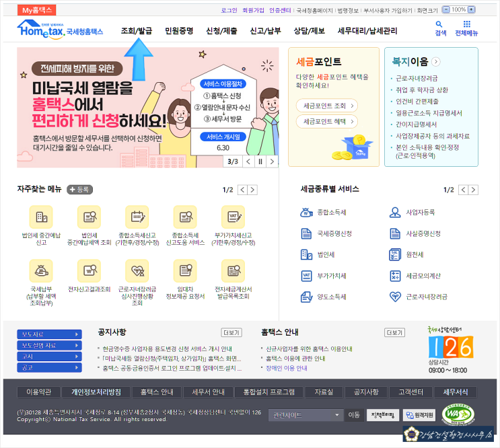Viewport: 500px width, 448px height.
Task: Click the 등록 button next to 자주찾는 메뉴
Action: coord(79,190)
